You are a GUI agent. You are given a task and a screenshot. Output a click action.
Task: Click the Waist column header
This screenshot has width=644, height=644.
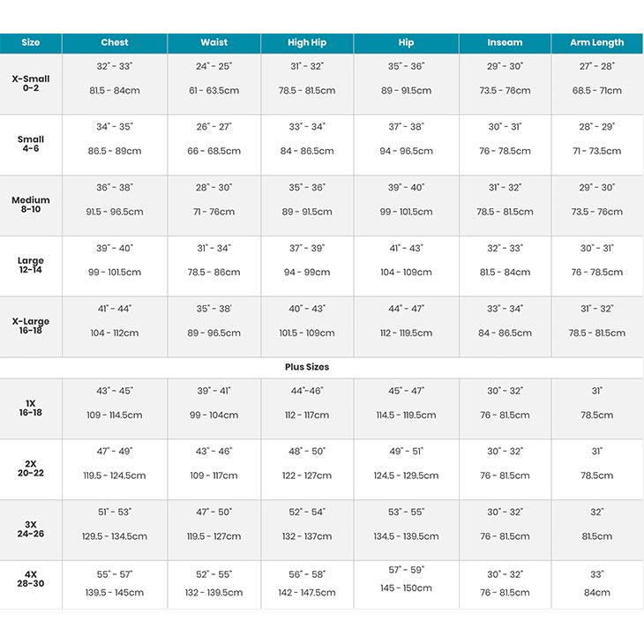(x=214, y=42)
